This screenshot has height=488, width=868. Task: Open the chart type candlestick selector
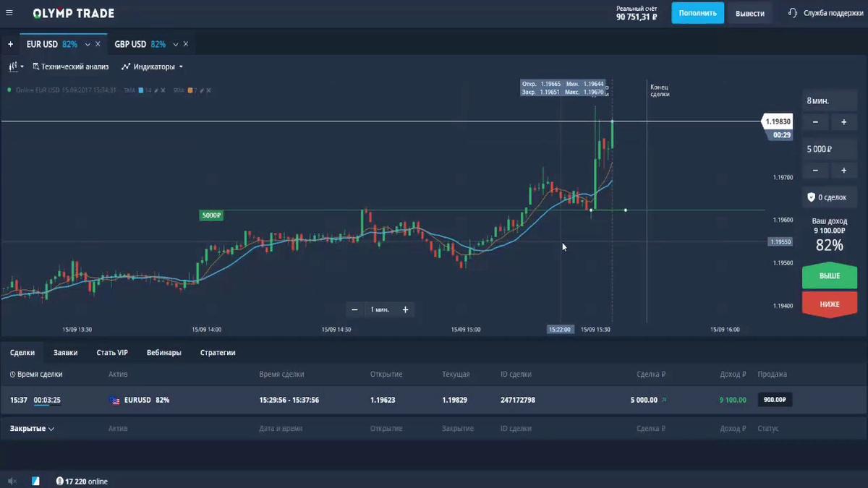click(16, 67)
